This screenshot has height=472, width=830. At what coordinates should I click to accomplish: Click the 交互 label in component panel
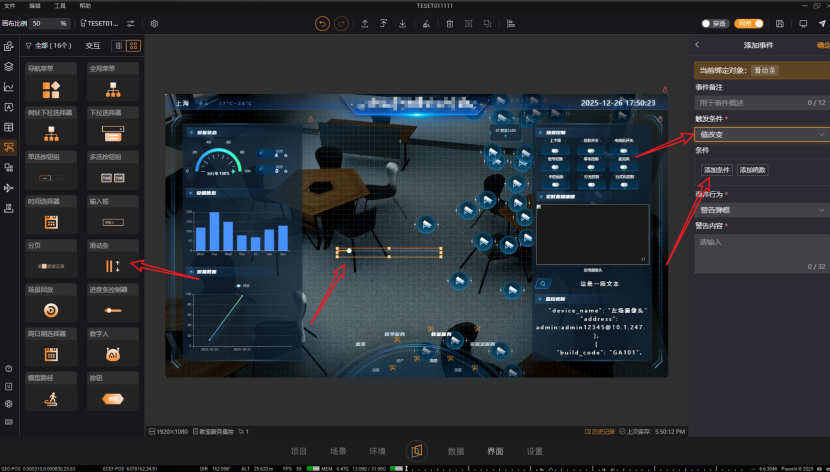coord(93,46)
